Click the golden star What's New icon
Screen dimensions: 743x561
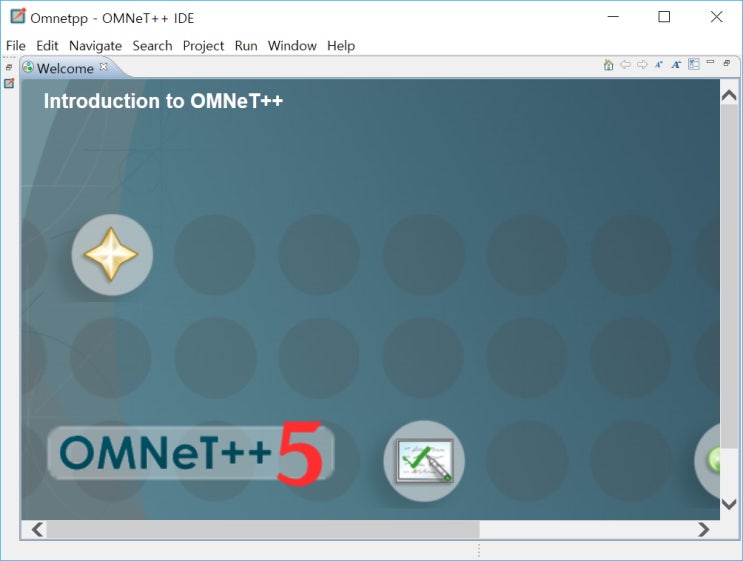coord(112,255)
